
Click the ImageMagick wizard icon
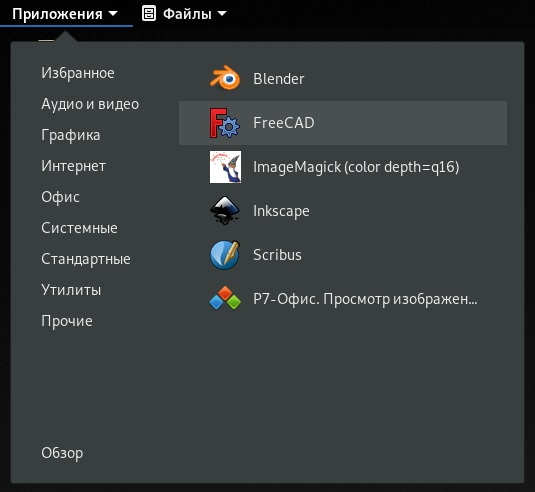pyautogui.click(x=225, y=167)
